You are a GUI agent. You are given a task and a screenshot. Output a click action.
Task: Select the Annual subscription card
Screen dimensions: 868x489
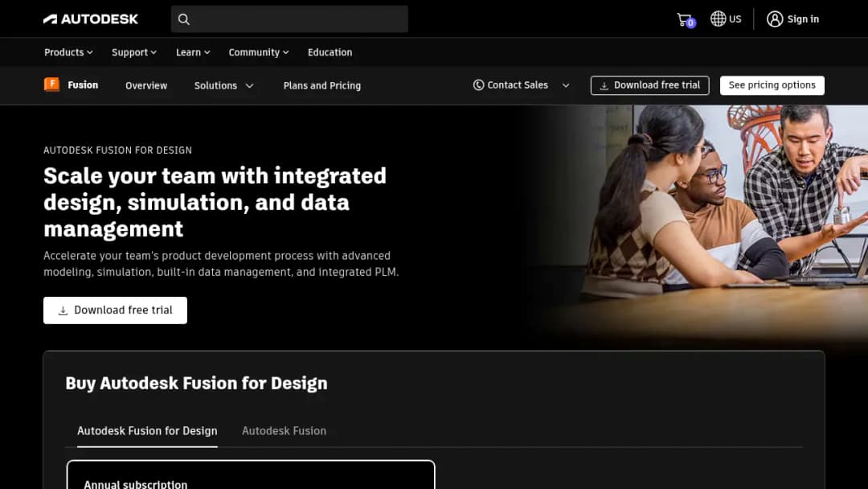[251, 475]
